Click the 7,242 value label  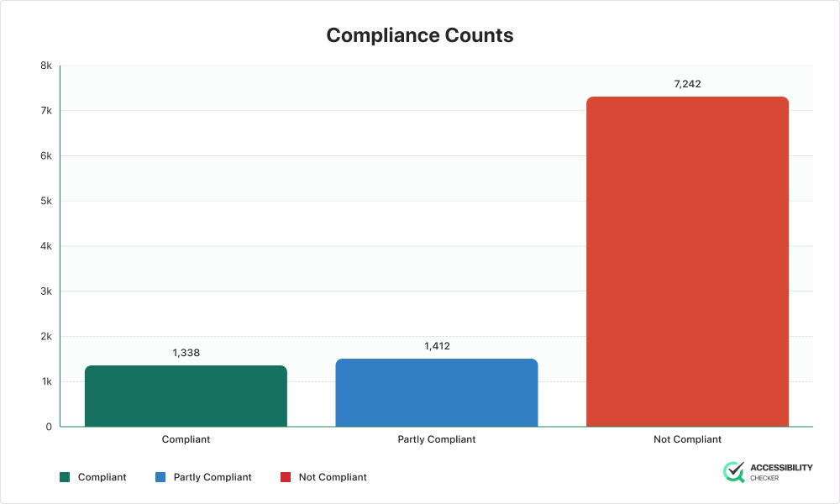[x=686, y=83]
